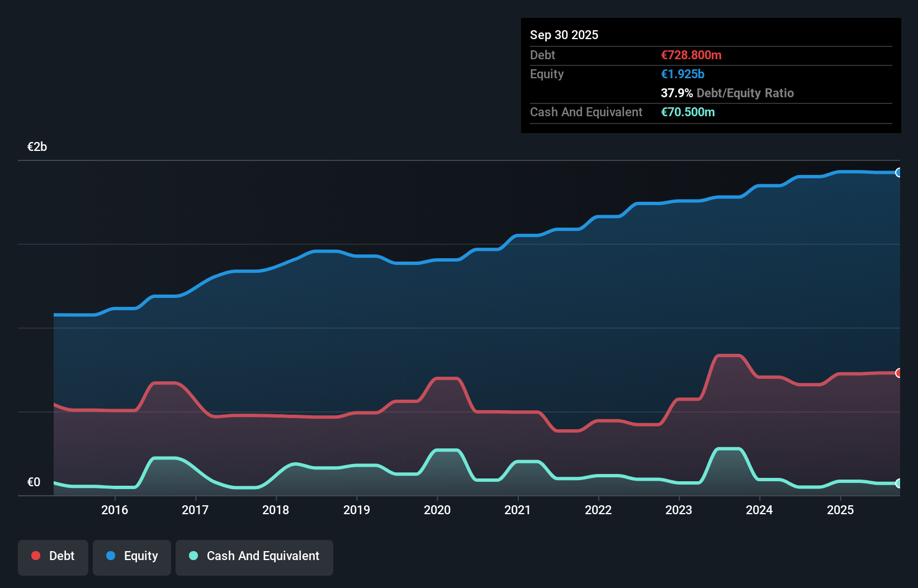Image resolution: width=918 pixels, height=588 pixels.
Task: Click the €728.800m debt value
Action: [x=691, y=55]
